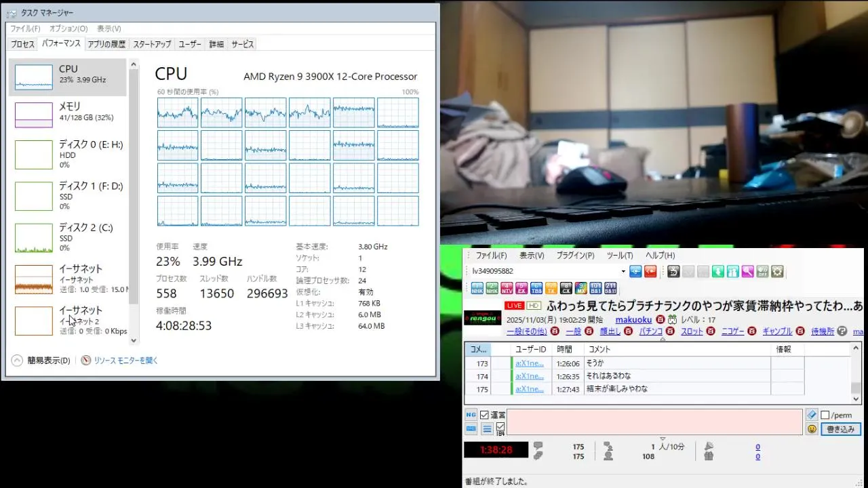Image resolution: width=868 pixels, height=488 pixels.
Task: Toggle the 184 anonymous checkbox
Action: [500, 426]
